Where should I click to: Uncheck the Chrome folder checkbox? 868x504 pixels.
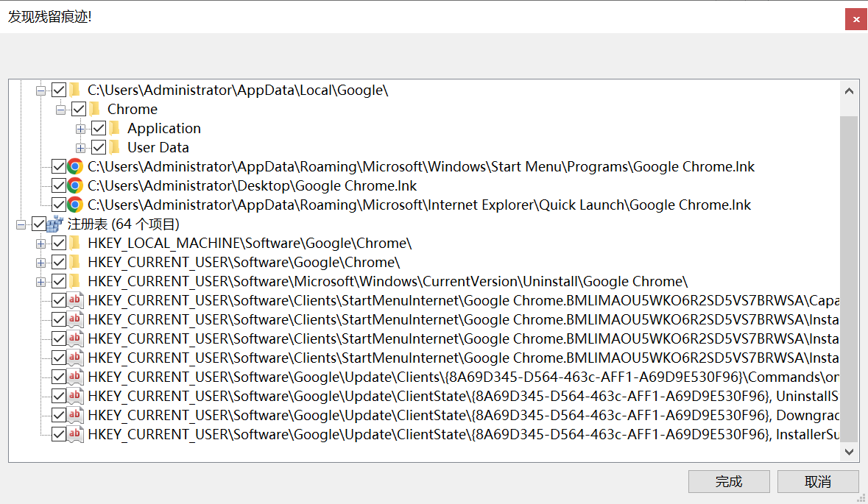click(x=79, y=109)
